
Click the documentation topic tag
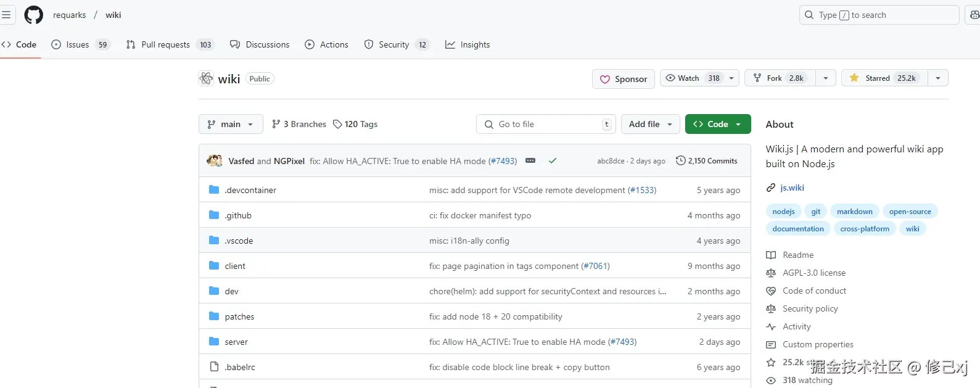pyautogui.click(x=797, y=229)
